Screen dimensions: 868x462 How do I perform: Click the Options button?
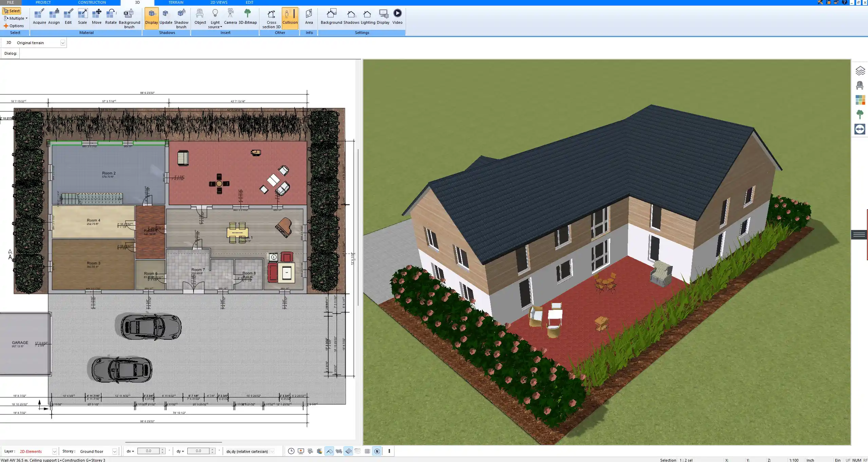[14, 26]
